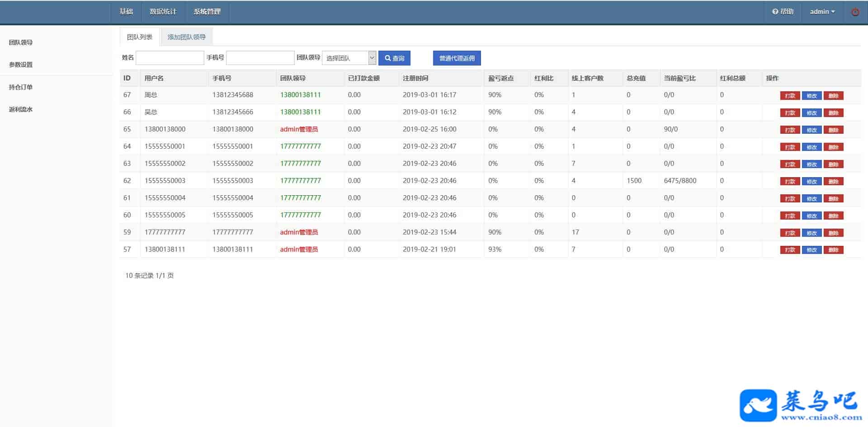Screen dimensions: 868x427
Task: Click team leader link 13800138111 in row 67
Action: tap(300, 95)
